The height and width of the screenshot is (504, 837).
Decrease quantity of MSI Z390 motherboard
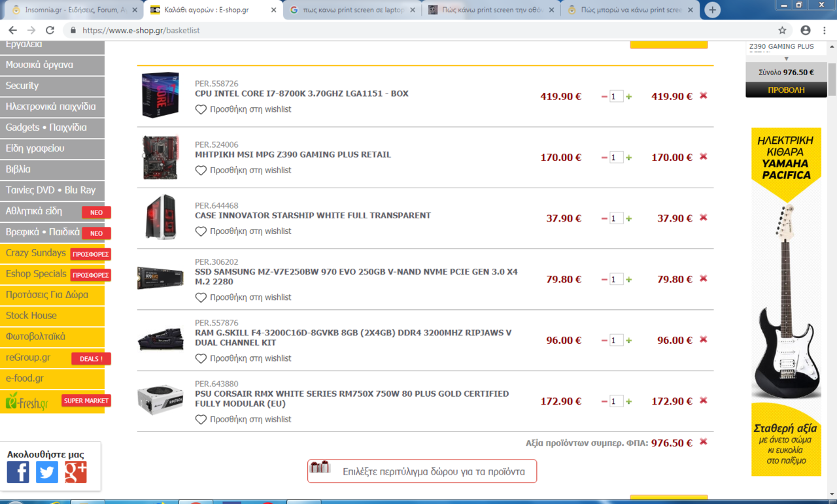[604, 158]
